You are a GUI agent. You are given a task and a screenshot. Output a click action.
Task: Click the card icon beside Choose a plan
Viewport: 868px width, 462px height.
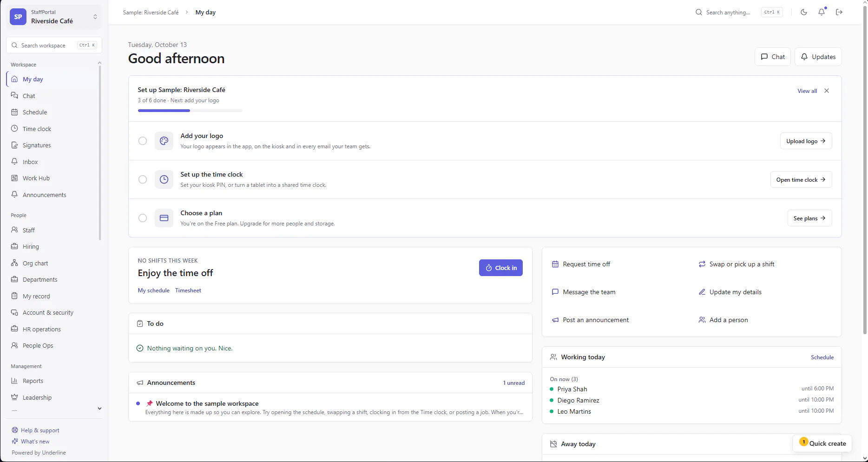click(x=164, y=218)
